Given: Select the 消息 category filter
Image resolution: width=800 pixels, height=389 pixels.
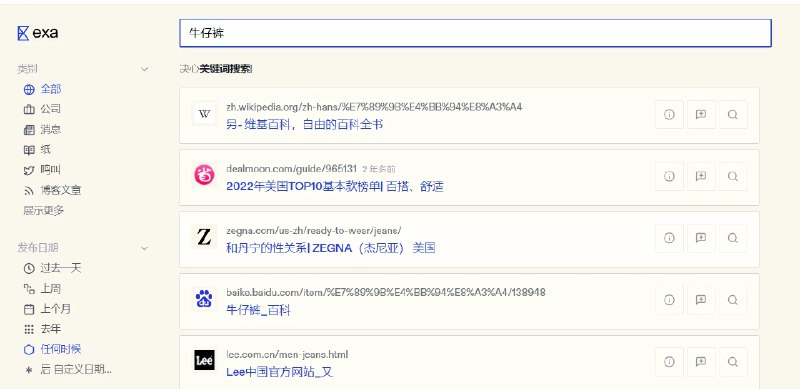Looking at the screenshot, I should [42, 130].
